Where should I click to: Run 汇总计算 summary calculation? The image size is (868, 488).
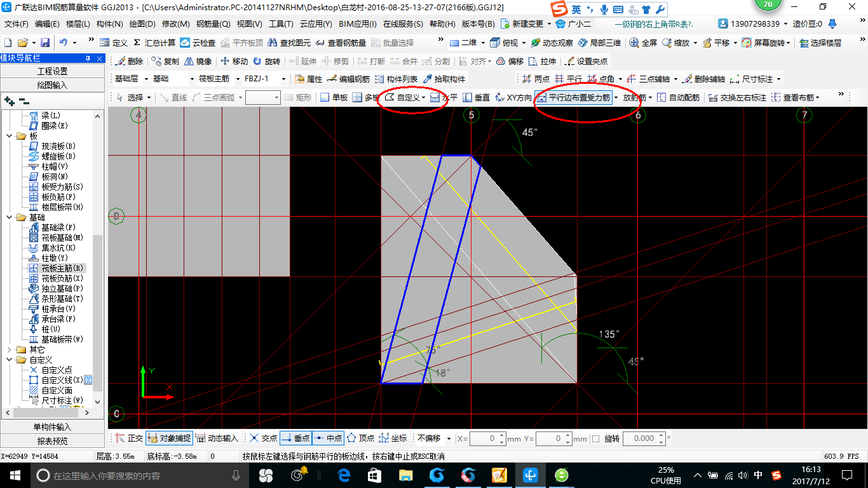pyautogui.click(x=155, y=43)
